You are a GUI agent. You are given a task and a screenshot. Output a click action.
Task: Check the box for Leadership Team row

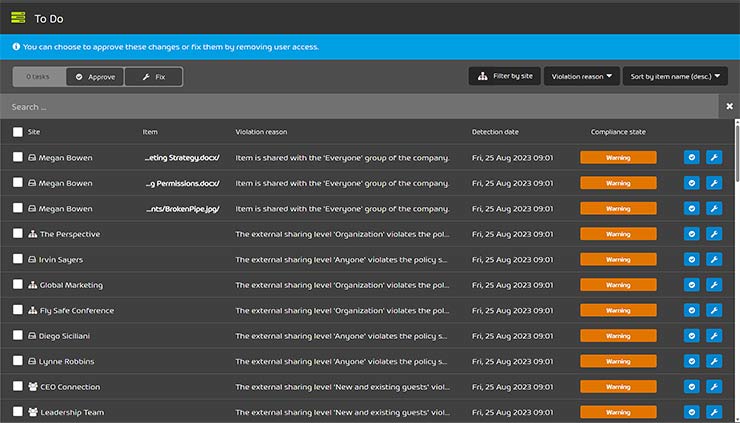(18, 412)
